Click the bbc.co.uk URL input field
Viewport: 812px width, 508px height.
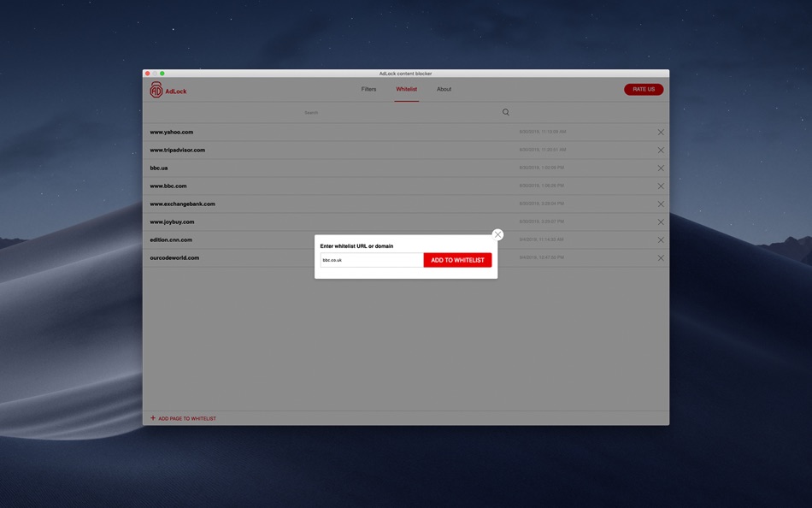(371, 258)
